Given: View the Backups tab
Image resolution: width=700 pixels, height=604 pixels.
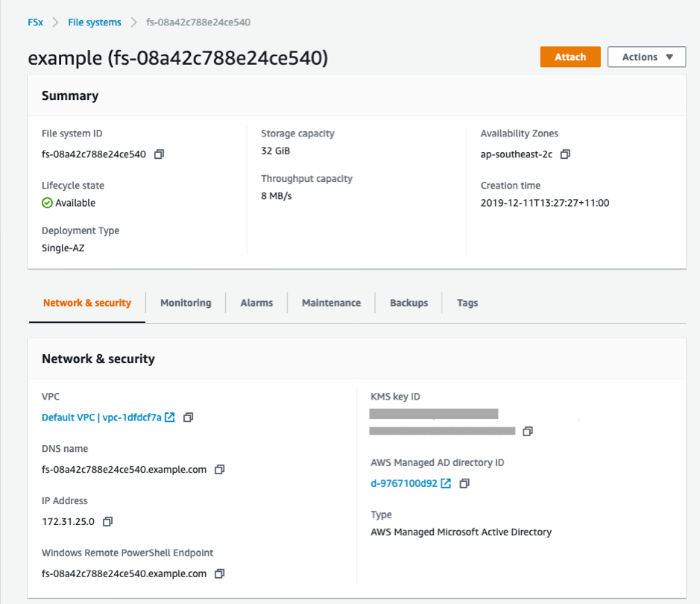Looking at the screenshot, I should tap(409, 303).
